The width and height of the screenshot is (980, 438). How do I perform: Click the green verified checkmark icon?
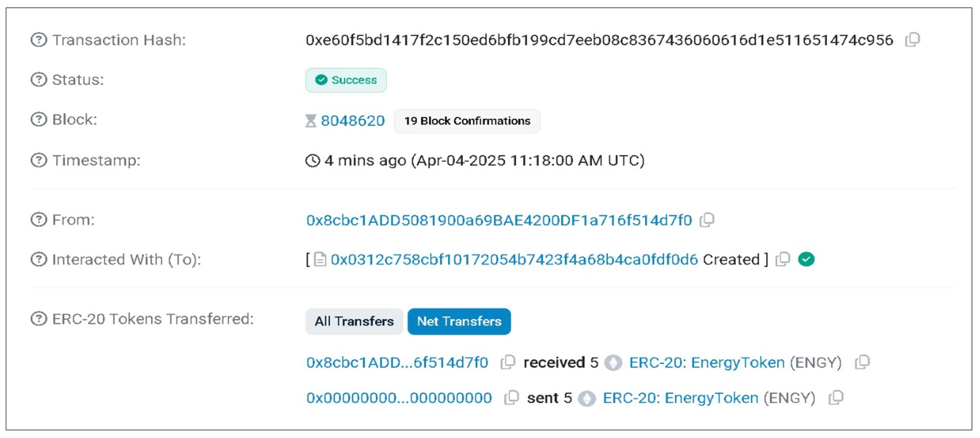click(806, 259)
